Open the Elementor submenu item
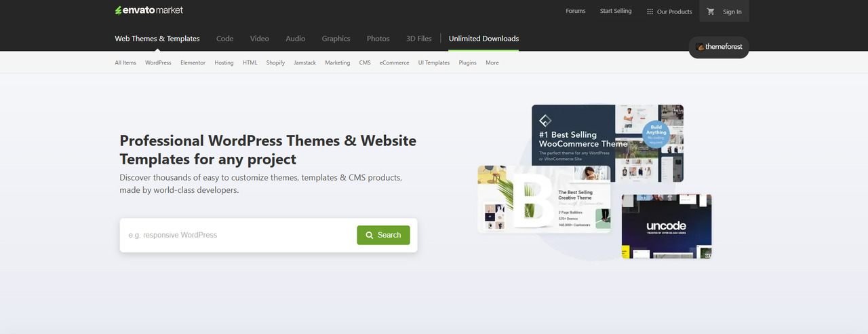868x334 pixels. click(x=193, y=62)
